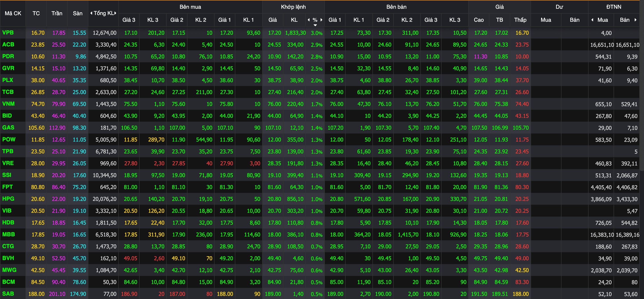Click GAS ceiling price 112.90
The width and height of the screenshot is (644, 299).
coord(57,128)
